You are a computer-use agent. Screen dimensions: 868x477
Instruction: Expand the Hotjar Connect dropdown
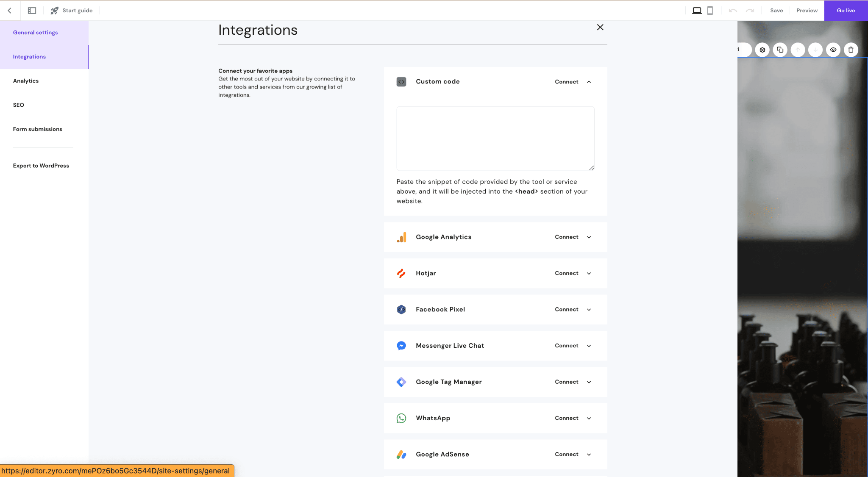pos(588,272)
